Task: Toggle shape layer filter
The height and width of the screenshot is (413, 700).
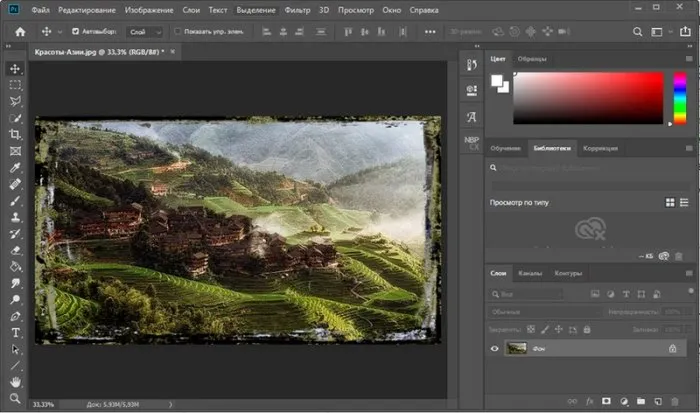Action: [x=641, y=294]
